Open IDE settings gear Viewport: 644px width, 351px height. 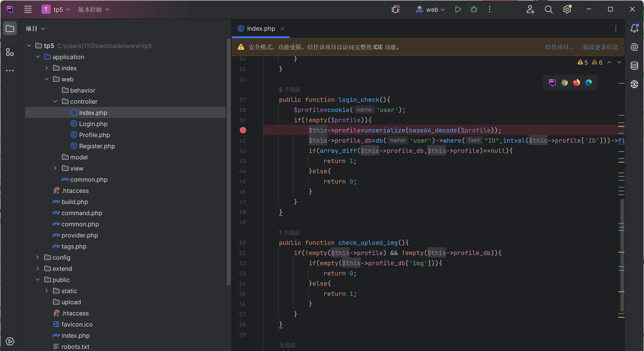coord(567,9)
